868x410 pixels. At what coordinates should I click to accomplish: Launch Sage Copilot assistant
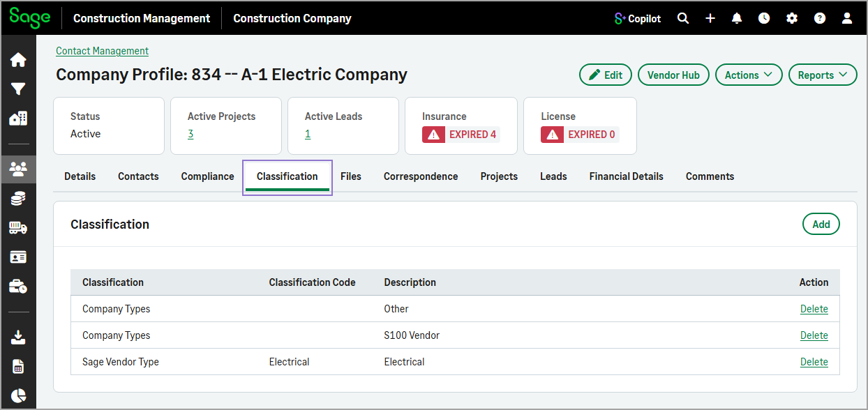[637, 19]
